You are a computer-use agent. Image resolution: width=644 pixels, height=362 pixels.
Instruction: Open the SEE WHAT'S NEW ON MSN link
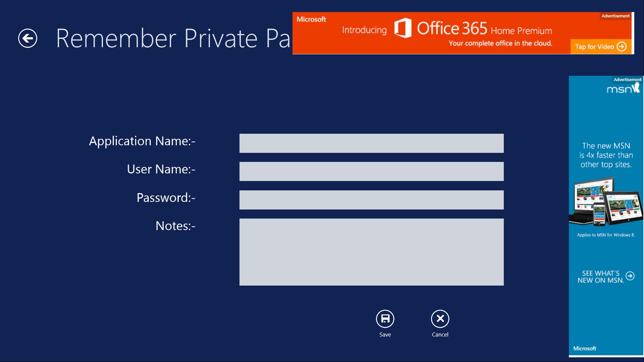pyautogui.click(x=600, y=277)
